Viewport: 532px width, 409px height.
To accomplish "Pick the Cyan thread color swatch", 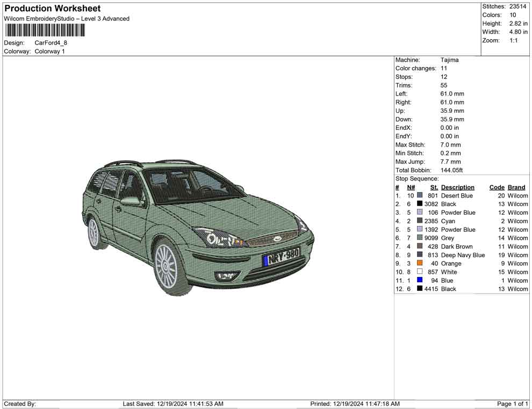I will click(420, 221).
